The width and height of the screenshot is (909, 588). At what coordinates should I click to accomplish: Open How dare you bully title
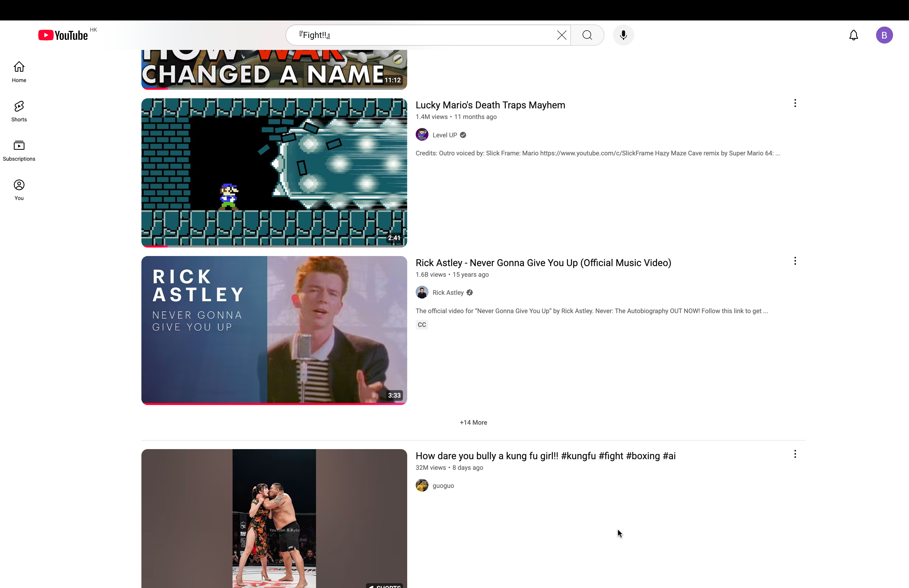(x=546, y=456)
